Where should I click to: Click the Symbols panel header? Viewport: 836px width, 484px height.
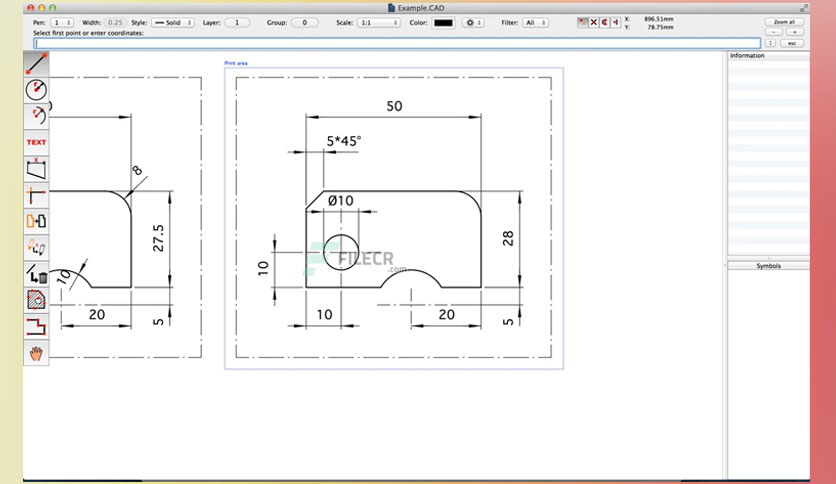[768, 265]
